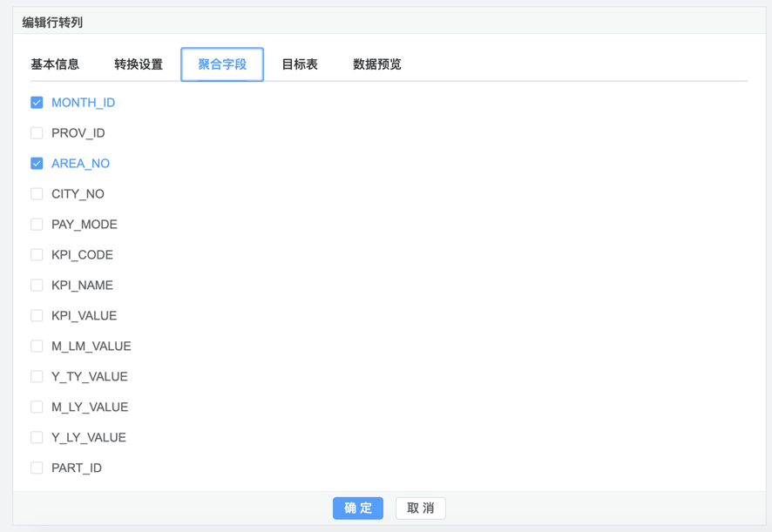Check the M_LM_VALUE checkbox

point(37,347)
